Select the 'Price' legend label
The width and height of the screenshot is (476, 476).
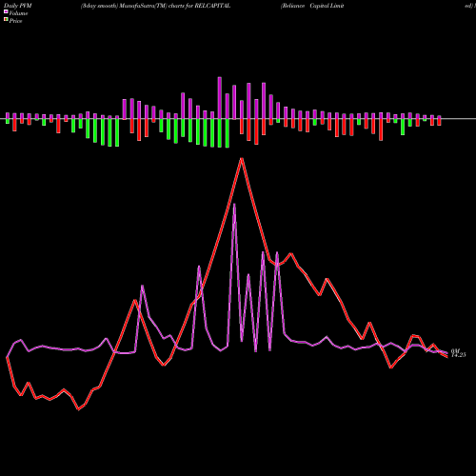[x=15, y=21]
